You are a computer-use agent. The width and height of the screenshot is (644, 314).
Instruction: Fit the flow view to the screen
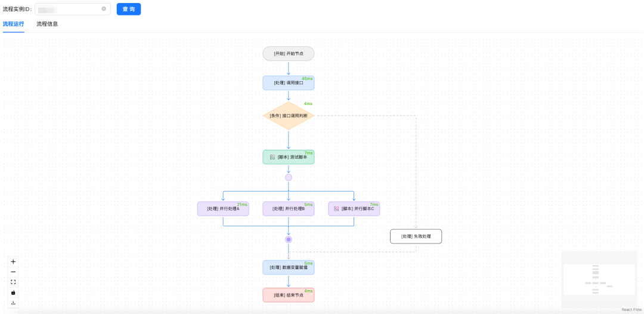click(x=13, y=282)
